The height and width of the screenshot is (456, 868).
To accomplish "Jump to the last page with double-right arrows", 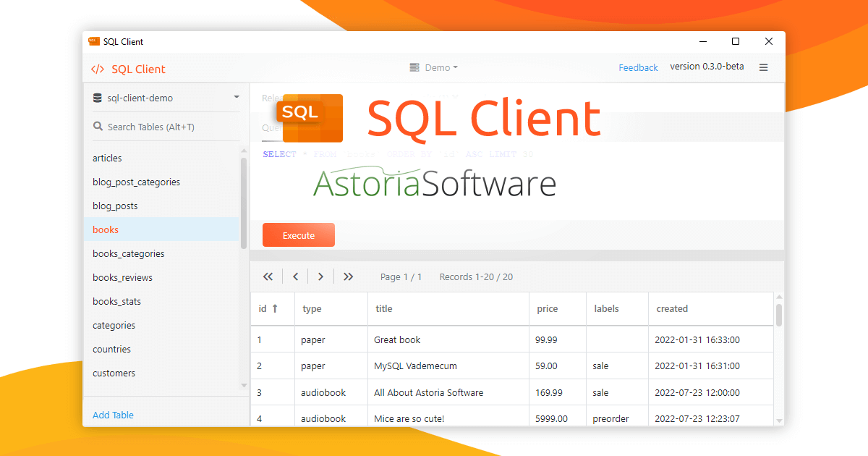I will [348, 276].
